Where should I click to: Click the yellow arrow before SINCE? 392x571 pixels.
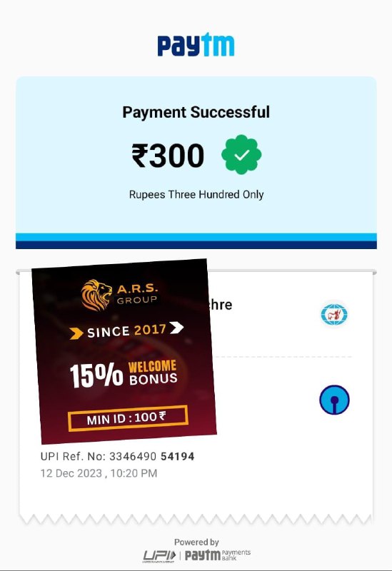76,333
